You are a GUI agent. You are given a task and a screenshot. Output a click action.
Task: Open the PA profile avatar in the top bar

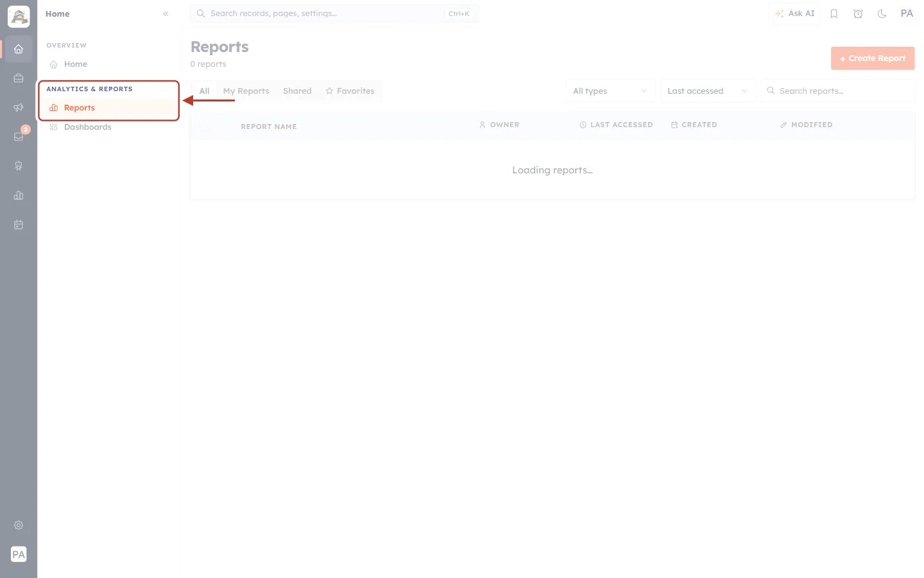point(907,13)
